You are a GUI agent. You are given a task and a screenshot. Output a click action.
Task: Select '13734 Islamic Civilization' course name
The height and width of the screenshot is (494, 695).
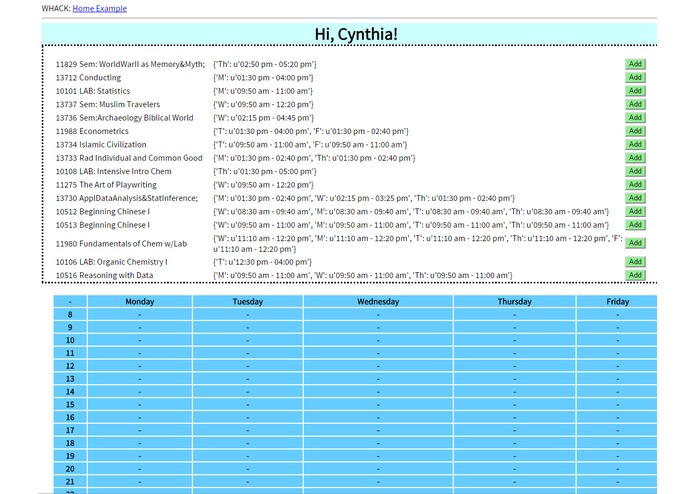coord(101,144)
